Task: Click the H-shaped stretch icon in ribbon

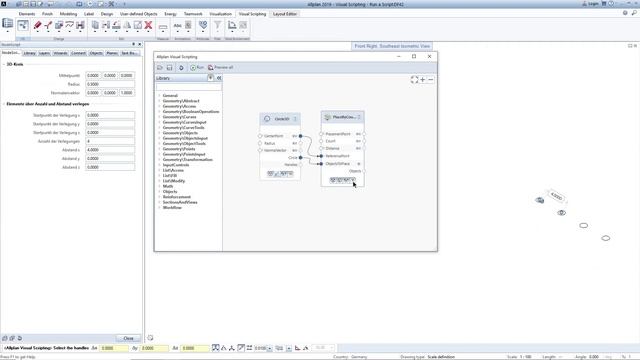Action: click(x=80, y=25)
